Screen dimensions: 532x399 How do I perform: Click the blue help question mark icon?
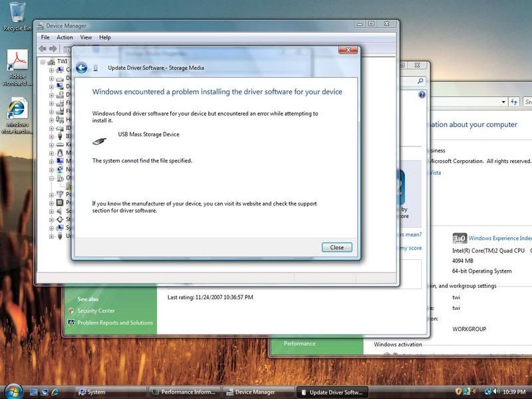422,95
